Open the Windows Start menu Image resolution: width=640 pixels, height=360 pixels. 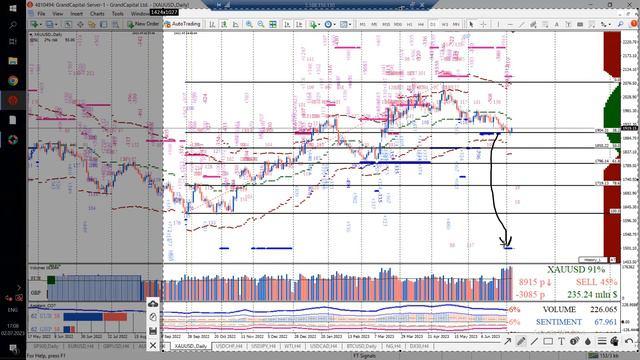[x=13, y=8]
